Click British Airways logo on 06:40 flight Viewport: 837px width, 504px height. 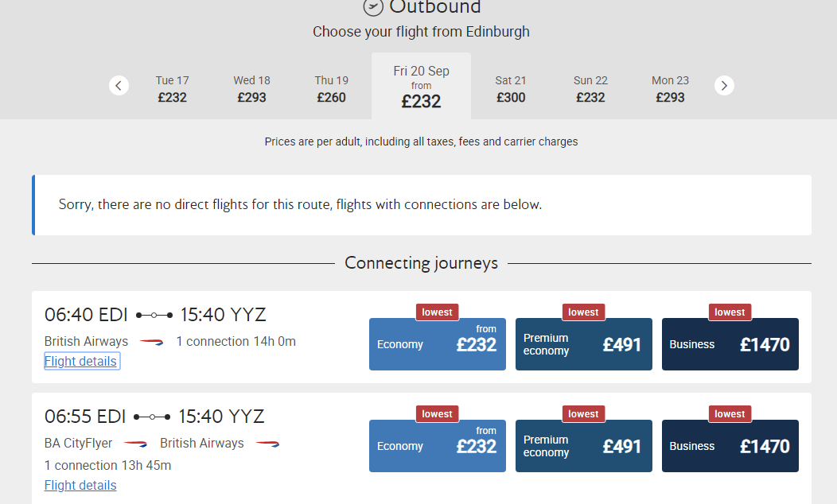[x=151, y=342]
